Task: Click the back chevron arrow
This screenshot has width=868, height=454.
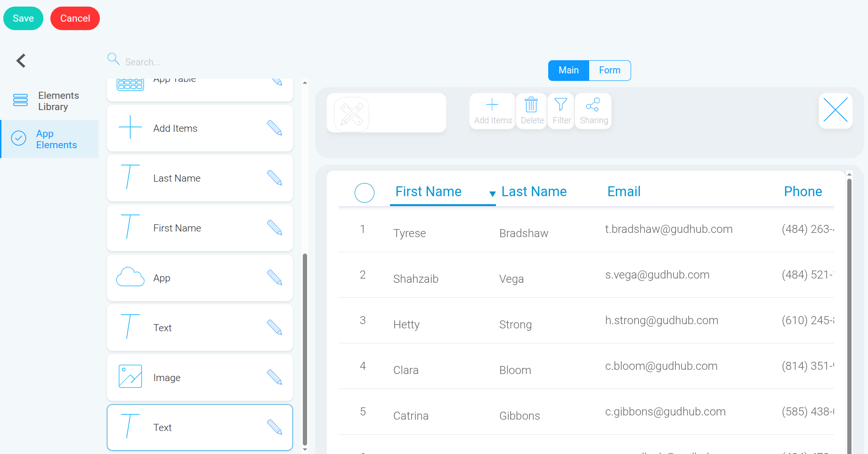Action: pos(21,61)
